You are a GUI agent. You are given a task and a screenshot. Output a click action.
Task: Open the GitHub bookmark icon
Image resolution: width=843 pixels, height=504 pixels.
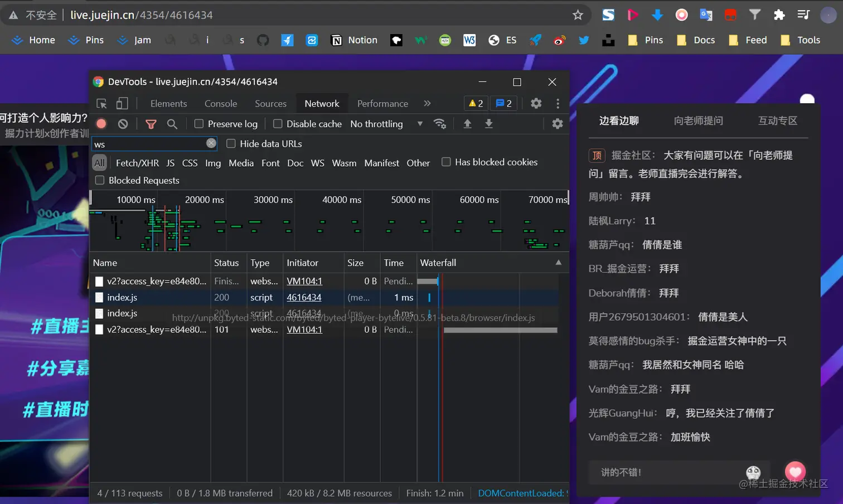[263, 40]
